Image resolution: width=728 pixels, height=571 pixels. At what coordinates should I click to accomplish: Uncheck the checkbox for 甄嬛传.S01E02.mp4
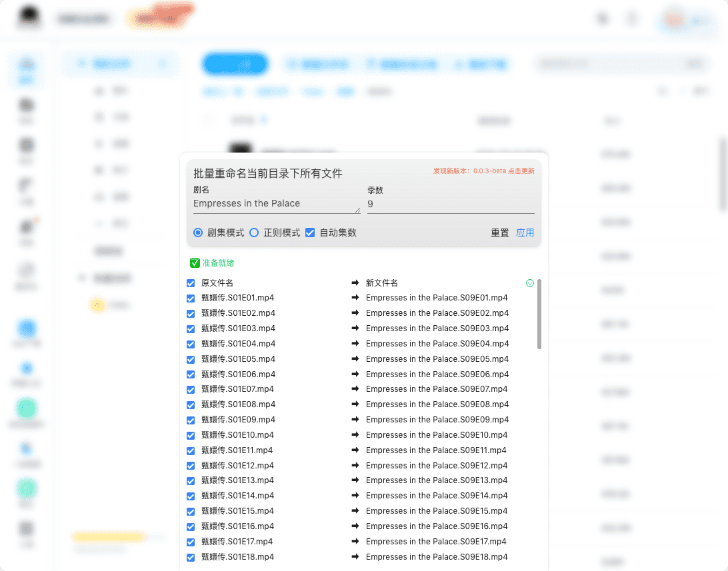[191, 314]
